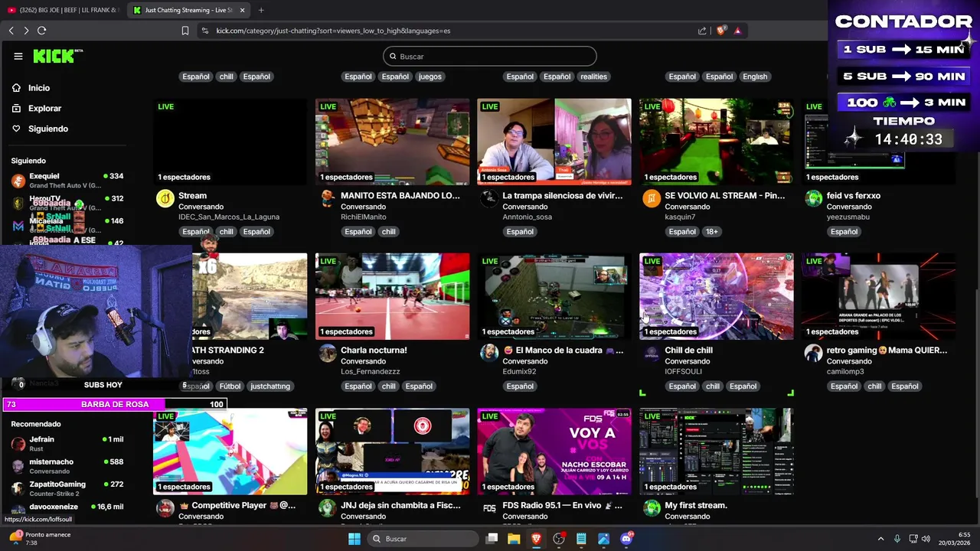Open OBS Studio from taskbar

[x=559, y=539]
